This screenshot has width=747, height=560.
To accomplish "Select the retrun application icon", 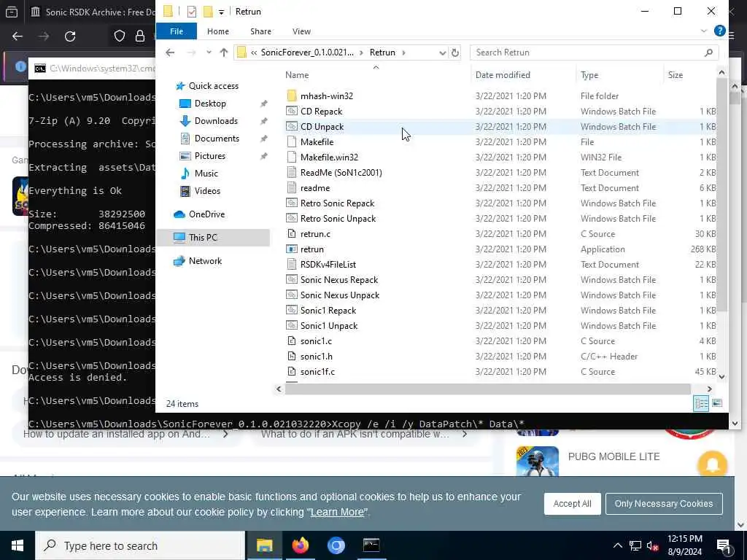I will point(292,249).
